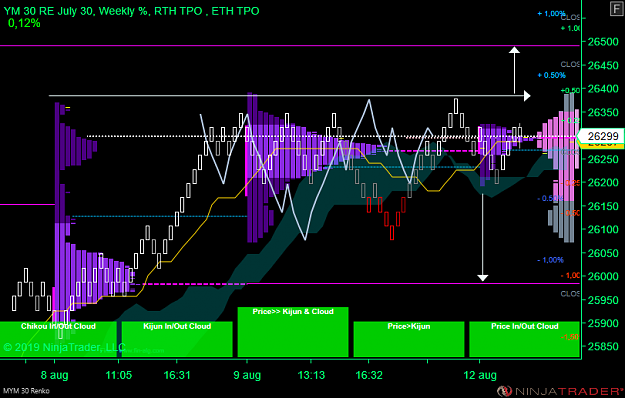
Task: Click the blue - 1,00% level label
Action: [x=550, y=260]
